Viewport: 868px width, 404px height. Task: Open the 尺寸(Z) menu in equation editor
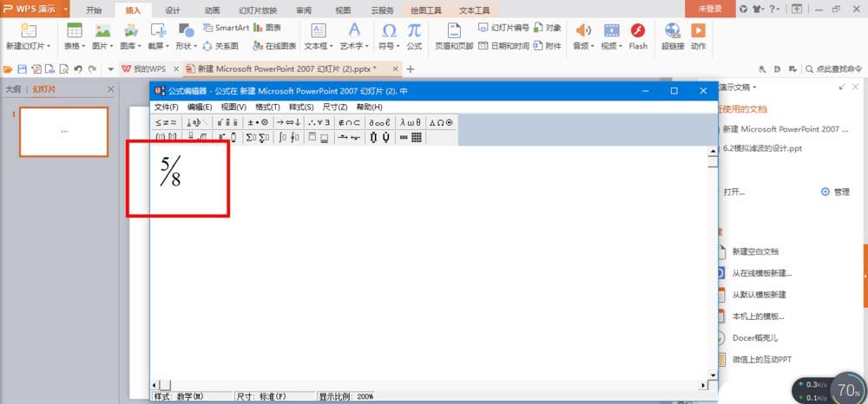point(335,108)
